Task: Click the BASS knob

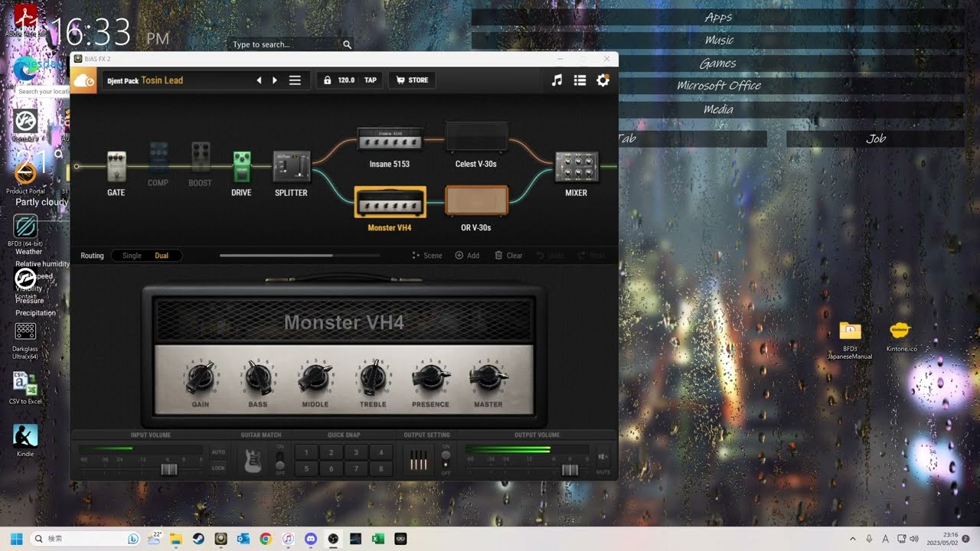Action: [x=258, y=377]
